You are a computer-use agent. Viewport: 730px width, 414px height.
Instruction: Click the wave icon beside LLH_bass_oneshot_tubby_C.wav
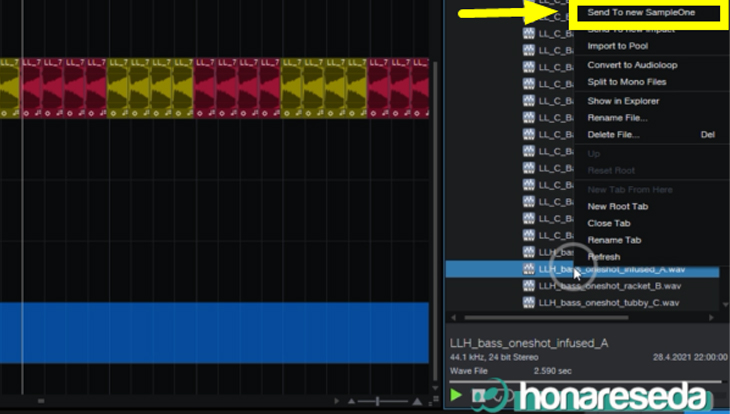coord(528,303)
